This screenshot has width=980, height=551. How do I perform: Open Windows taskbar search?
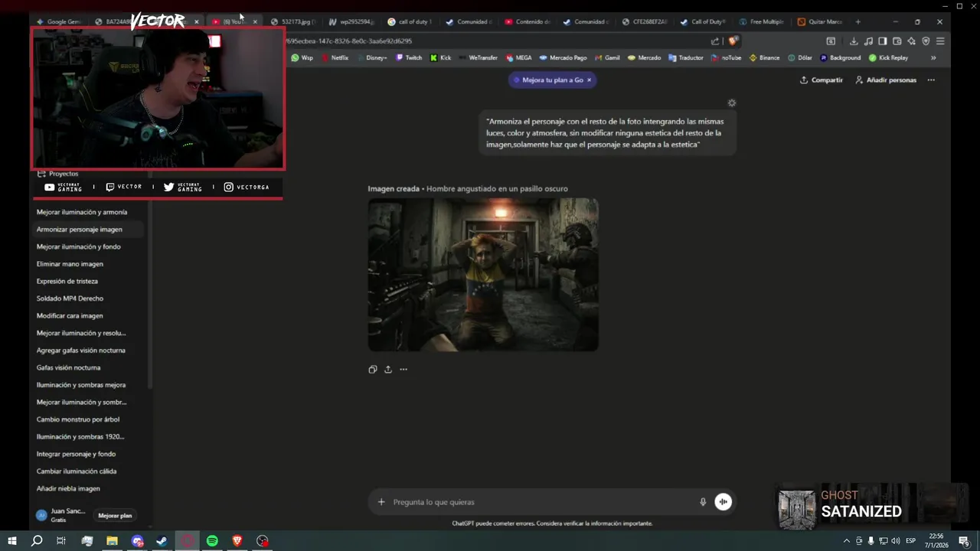pos(37,541)
